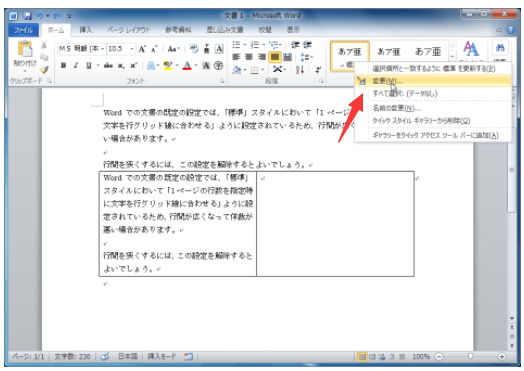Click the Shrink Font icon

pyautogui.click(x=154, y=49)
